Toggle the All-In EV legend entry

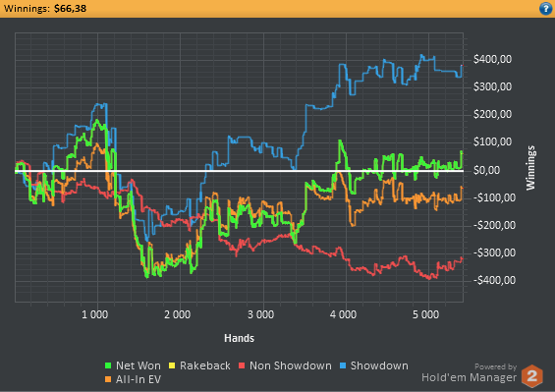133,379
